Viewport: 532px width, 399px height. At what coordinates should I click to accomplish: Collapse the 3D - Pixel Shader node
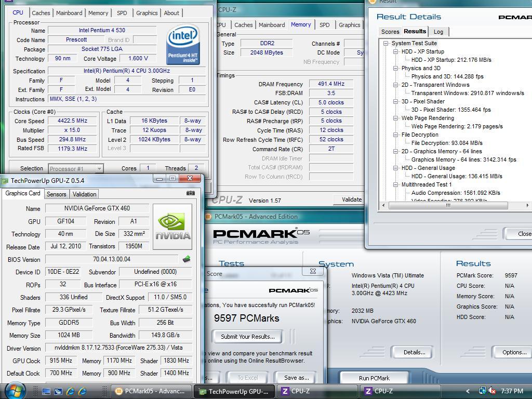[395, 101]
